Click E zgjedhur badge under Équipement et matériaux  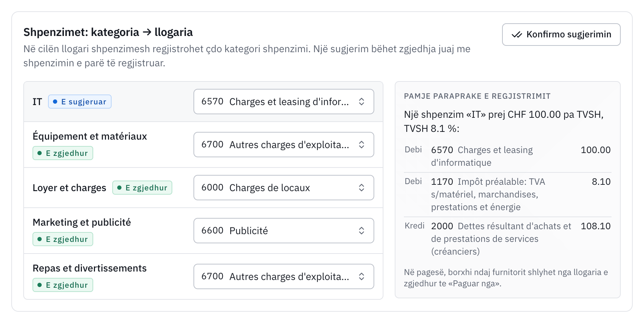point(63,153)
